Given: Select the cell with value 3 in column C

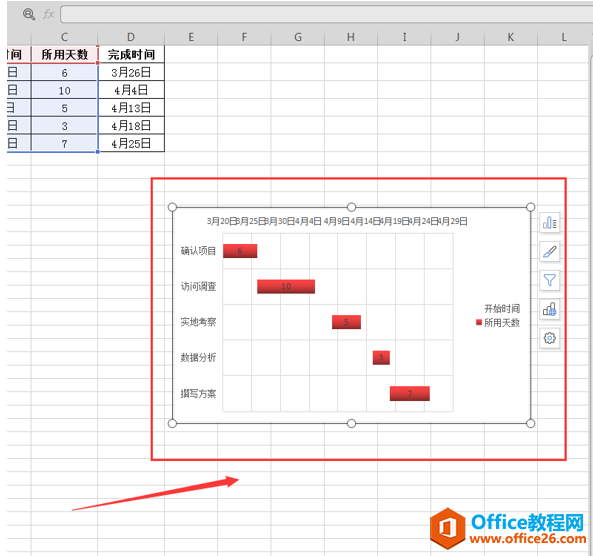Looking at the screenshot, I should point(64,126).
